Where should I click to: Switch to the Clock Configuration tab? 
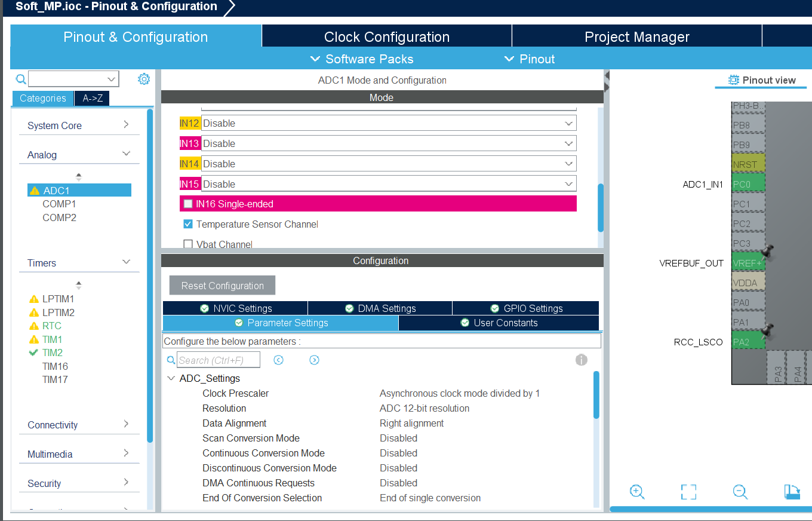click(386, 36)
